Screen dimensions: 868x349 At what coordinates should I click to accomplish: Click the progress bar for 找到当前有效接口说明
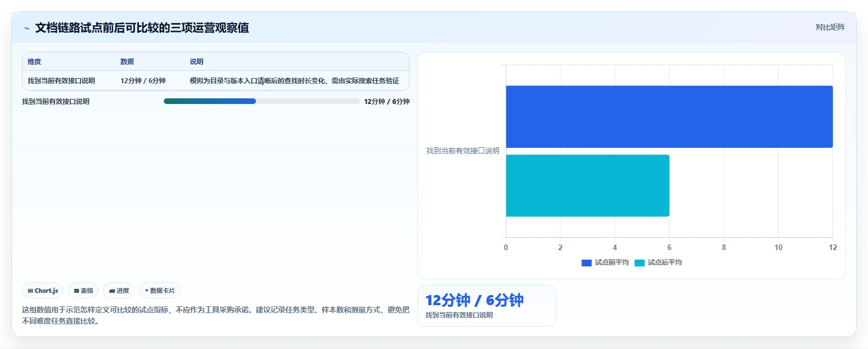(x=262, y=101)
